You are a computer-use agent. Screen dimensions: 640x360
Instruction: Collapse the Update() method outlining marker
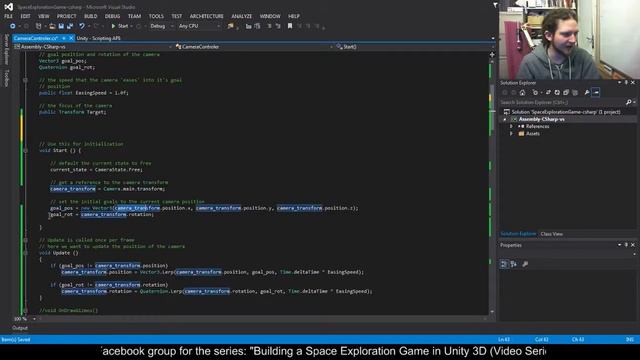(x=25, y=253)
